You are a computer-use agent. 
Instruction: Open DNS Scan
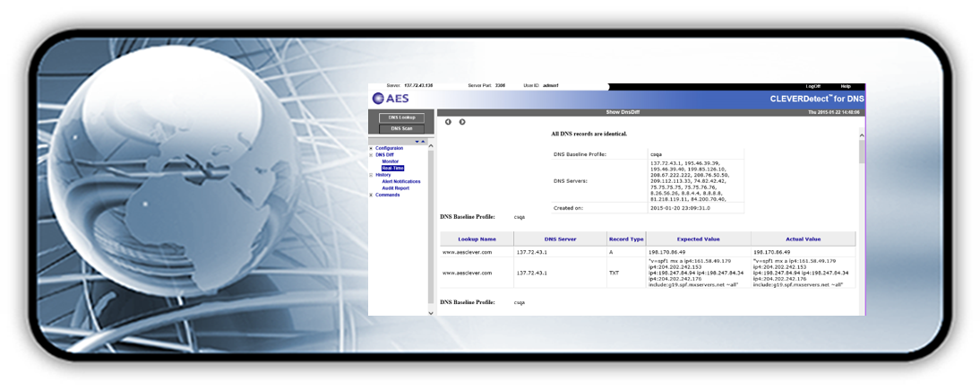[402, 128]
